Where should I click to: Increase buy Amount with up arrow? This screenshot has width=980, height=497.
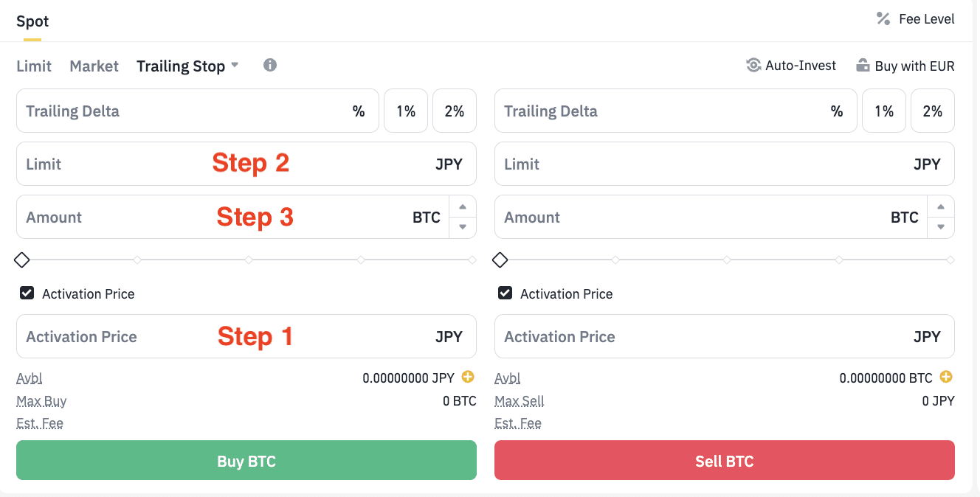[463, 207]
